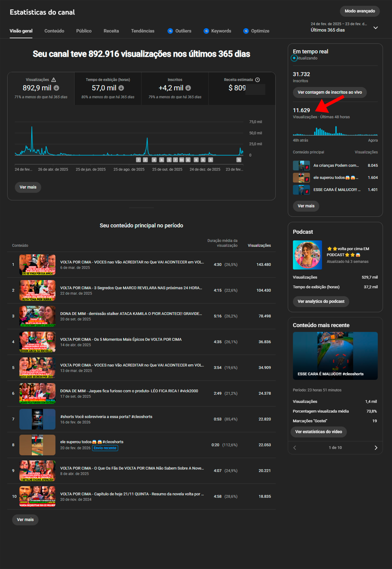Open thumbnail of Você sobreviveria a essa porta short
The height and width of the screenshot is (569, 392).
tap(37, 419)
